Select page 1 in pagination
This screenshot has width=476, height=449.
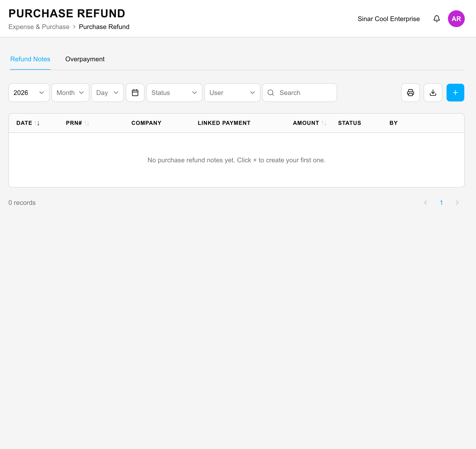pos(441,203)
